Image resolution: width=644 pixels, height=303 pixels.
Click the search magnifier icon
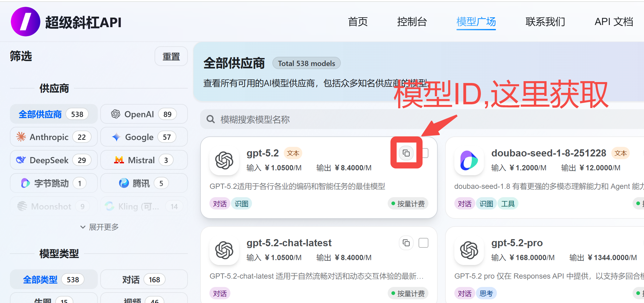click(210, 119)
